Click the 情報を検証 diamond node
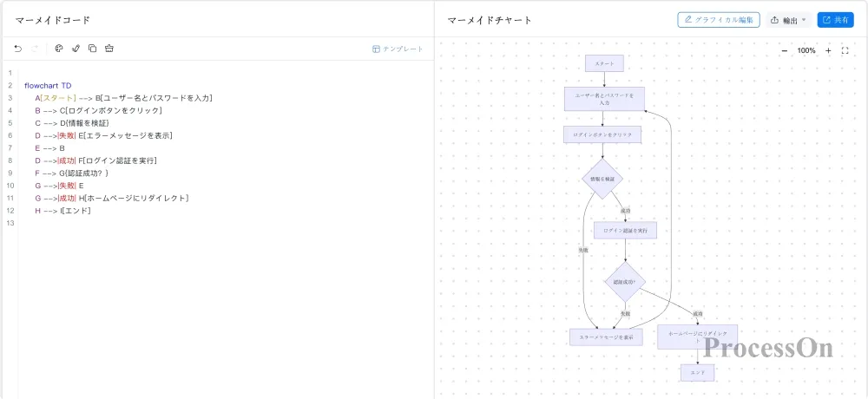The height and width of the screenshot is (399, 868). (x=602, y=179)
